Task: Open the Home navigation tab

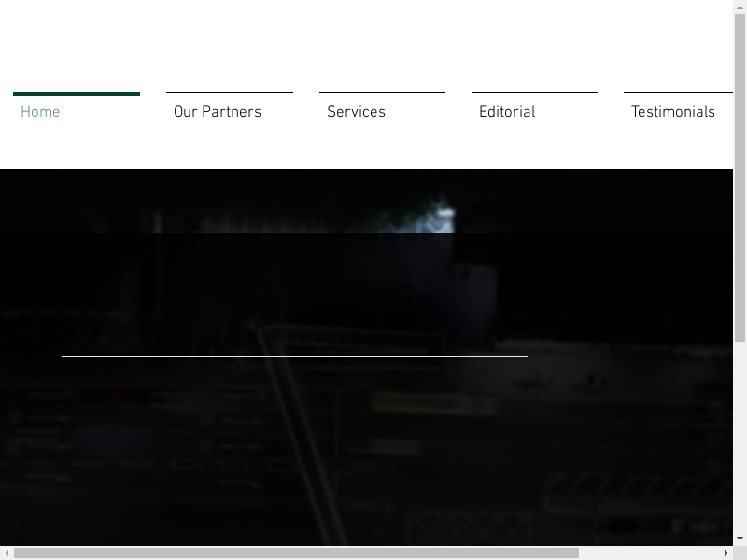Action: 40,112
